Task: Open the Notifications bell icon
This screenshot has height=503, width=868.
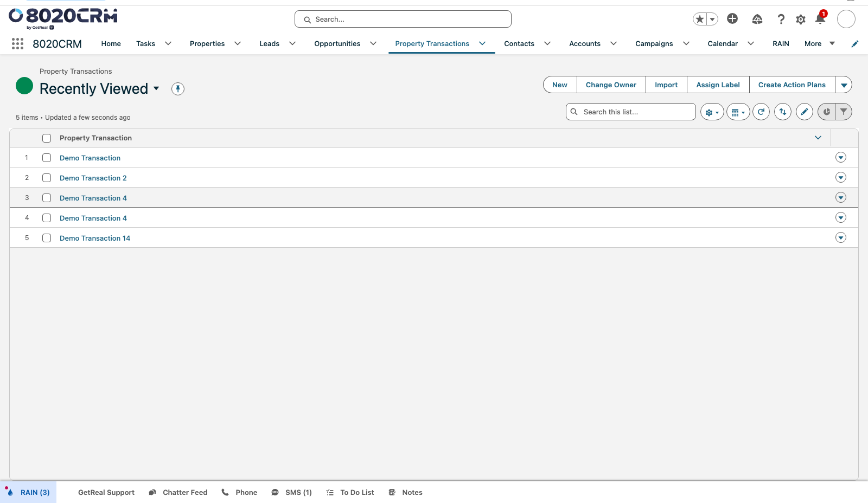Action: pyautogui.click(x=820, y=19)
